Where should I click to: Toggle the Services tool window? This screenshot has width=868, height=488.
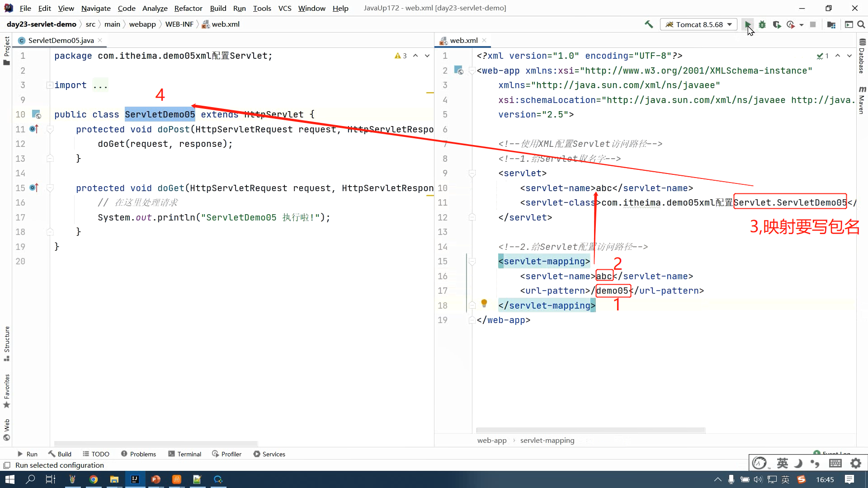point(269,454)
